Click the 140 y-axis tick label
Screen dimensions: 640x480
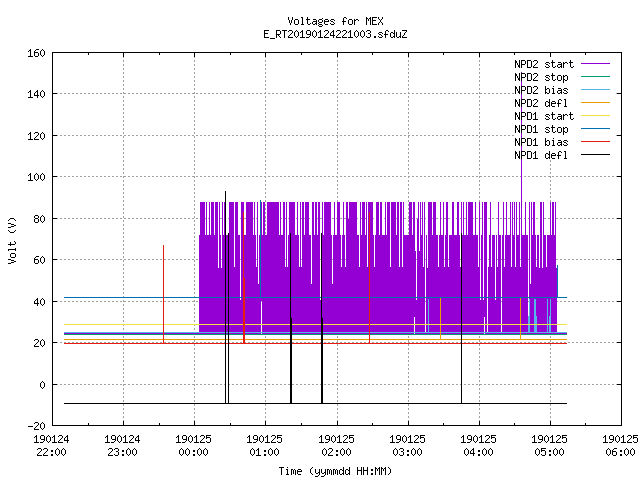tap(36, 94)
